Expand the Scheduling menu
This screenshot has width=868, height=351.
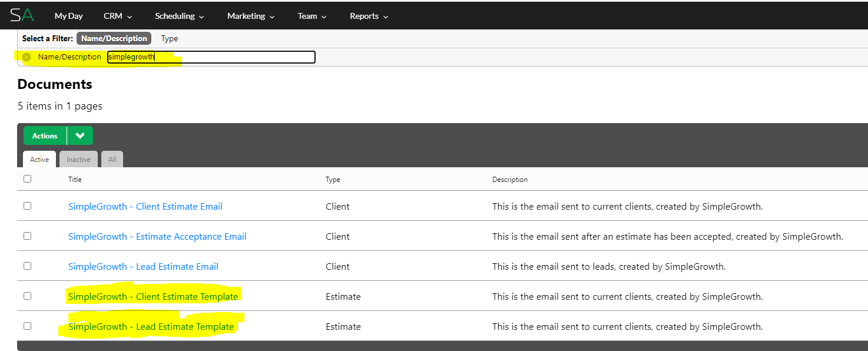click(180, 16)
